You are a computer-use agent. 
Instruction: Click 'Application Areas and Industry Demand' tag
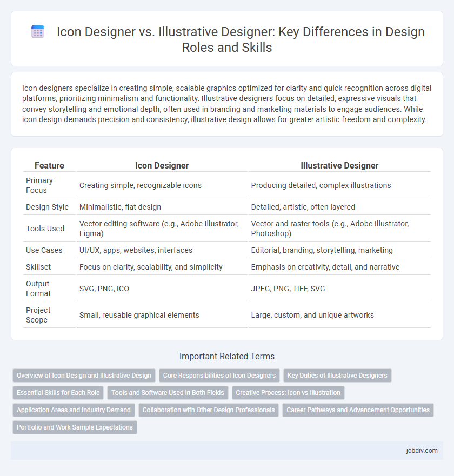74,410
